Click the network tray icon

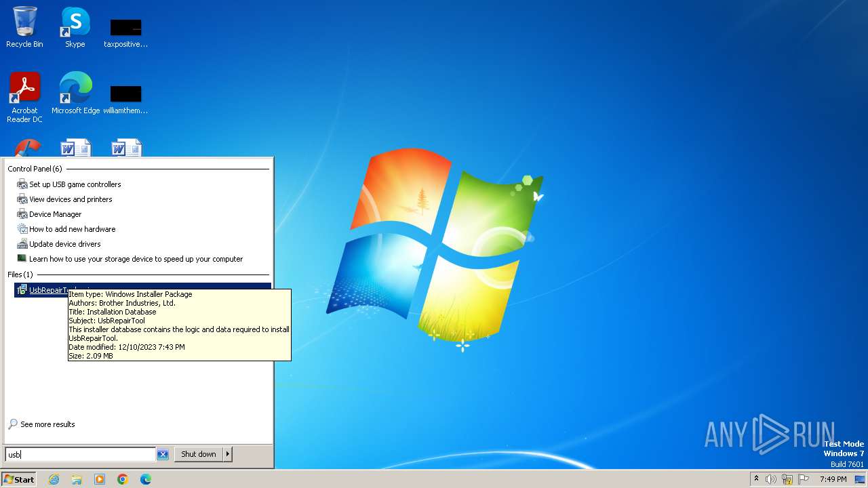point(787,479)
